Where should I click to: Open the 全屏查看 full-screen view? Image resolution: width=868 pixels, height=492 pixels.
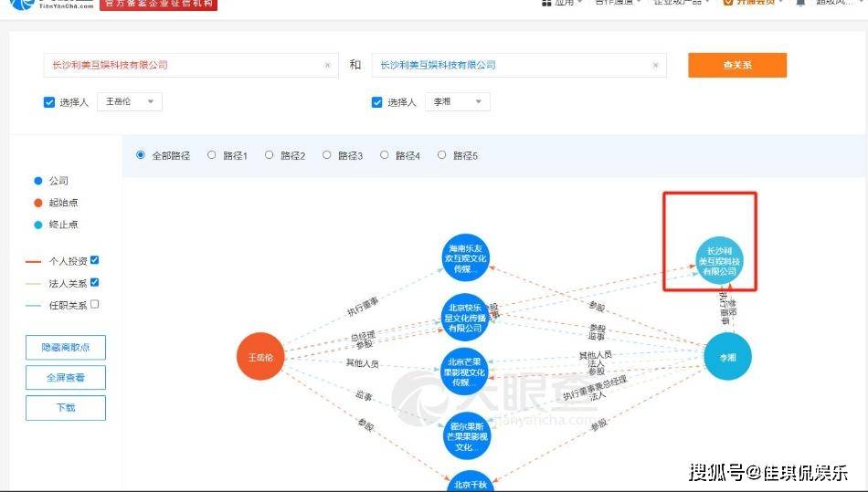point(65,378)
